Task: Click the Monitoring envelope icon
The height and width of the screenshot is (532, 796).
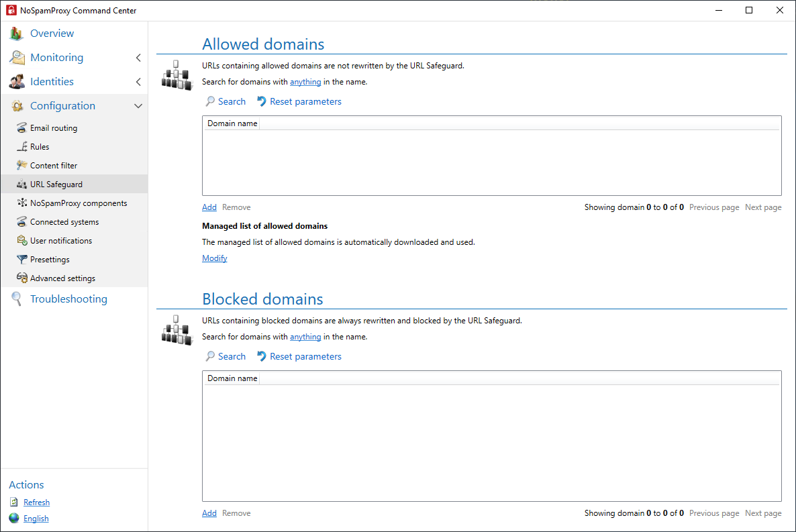Action: point(17,58)
